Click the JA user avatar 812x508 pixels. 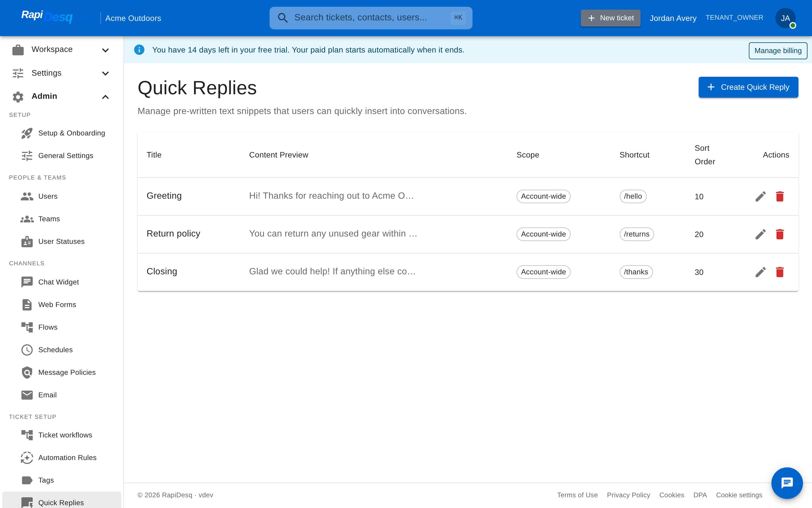785,18
